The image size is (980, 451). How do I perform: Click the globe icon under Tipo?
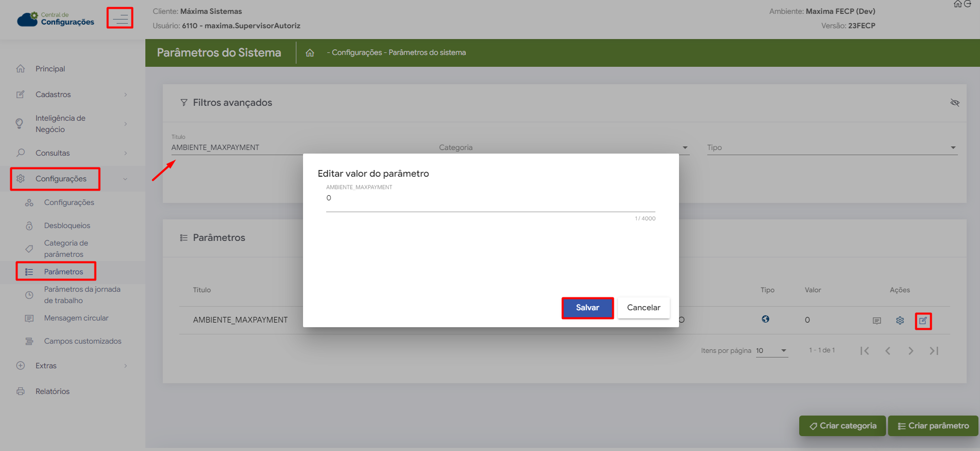tap(765, 319)
